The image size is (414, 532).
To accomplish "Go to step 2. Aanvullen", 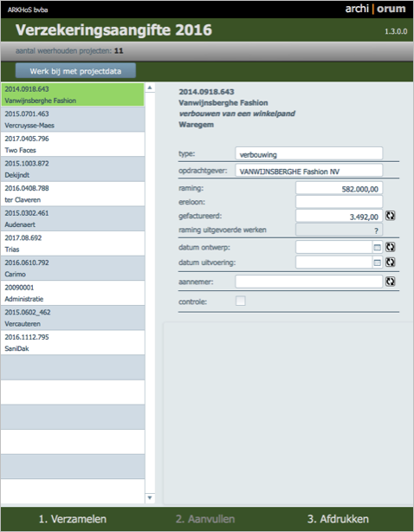I will point(205,519).
